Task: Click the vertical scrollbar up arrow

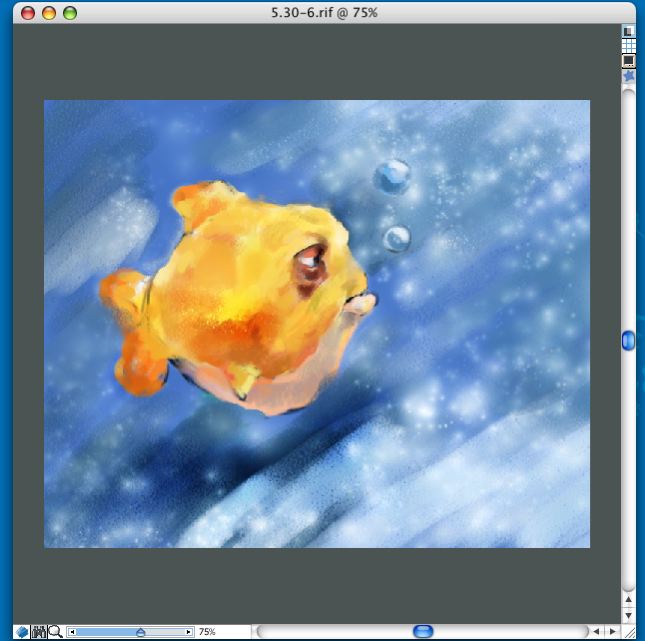Action: pyautogui.click(x=628, y=599)
